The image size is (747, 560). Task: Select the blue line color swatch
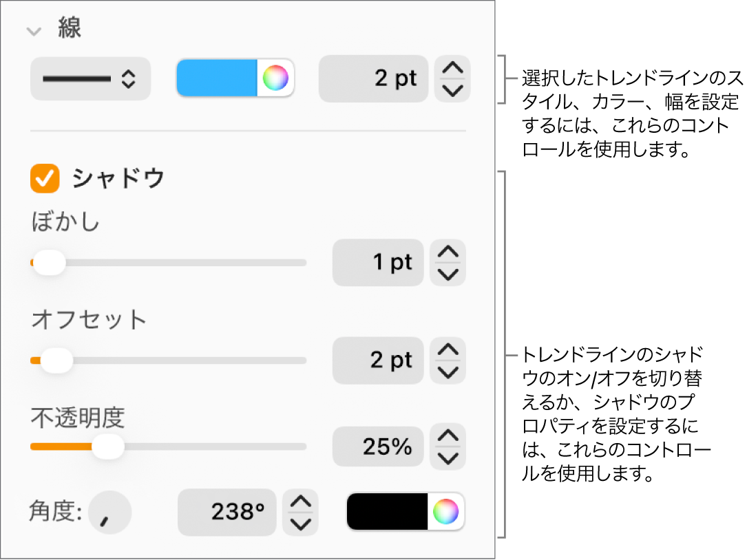217,78
